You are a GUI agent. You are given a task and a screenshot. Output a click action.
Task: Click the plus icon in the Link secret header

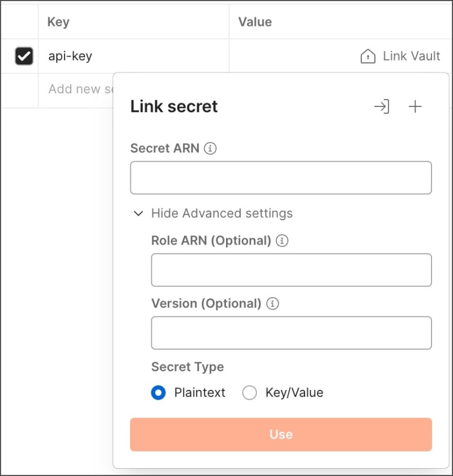tap(415, 106)
